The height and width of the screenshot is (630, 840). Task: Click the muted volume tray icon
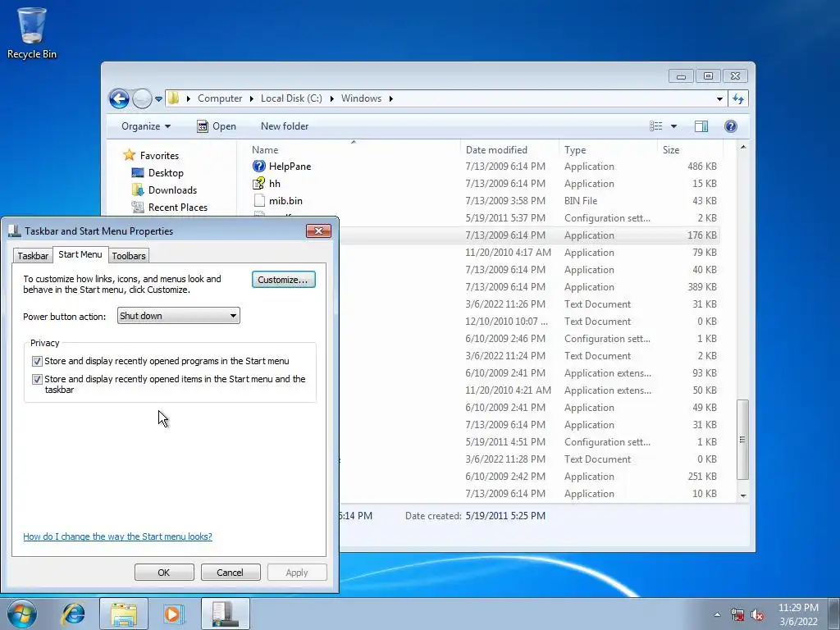757,614
